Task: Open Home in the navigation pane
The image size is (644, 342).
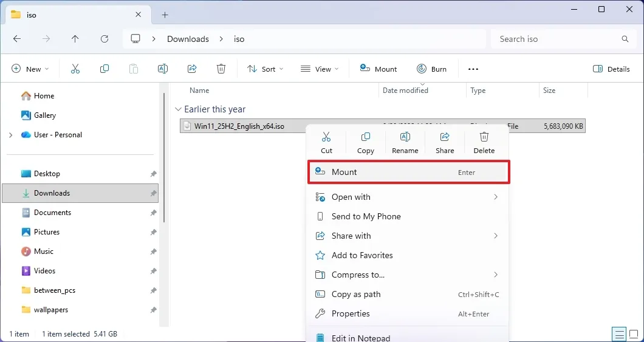Action: (x=44, y=95)
